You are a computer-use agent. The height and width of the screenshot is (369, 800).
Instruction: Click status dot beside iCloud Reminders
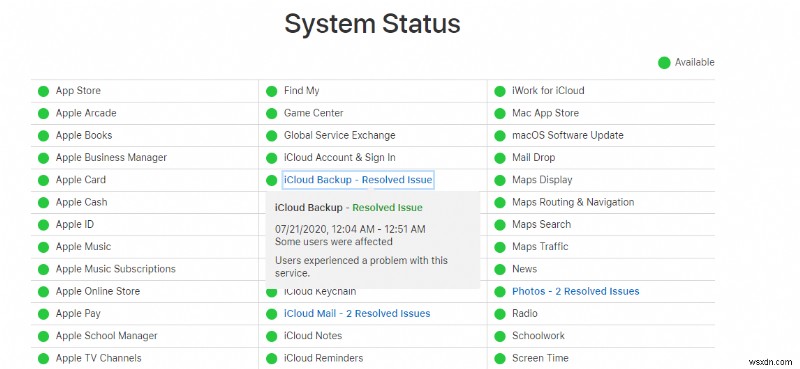(271, 358)
